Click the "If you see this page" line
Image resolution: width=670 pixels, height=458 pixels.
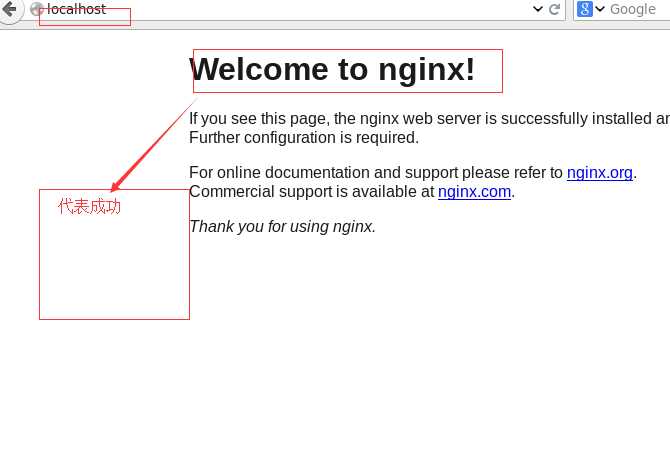click(x=429, y=118)
